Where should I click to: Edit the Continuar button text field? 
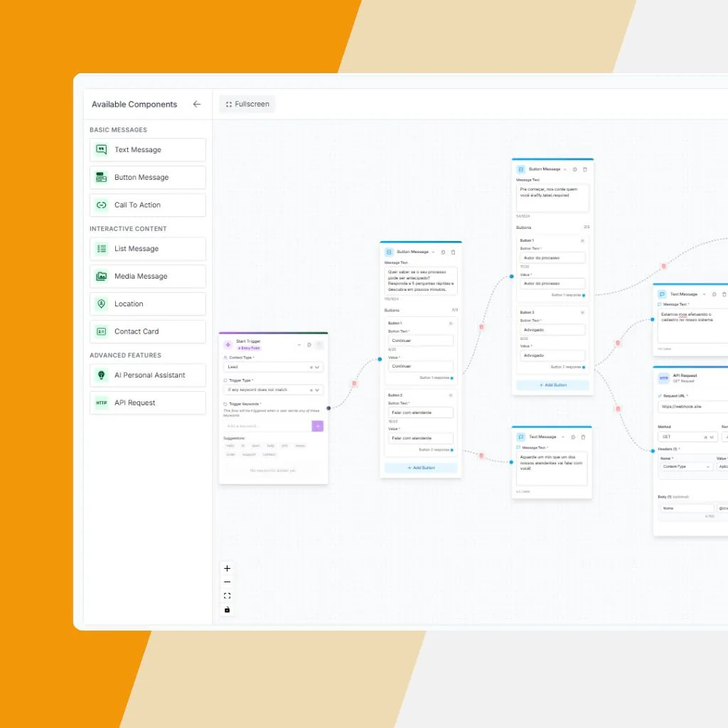click(421, 341)
